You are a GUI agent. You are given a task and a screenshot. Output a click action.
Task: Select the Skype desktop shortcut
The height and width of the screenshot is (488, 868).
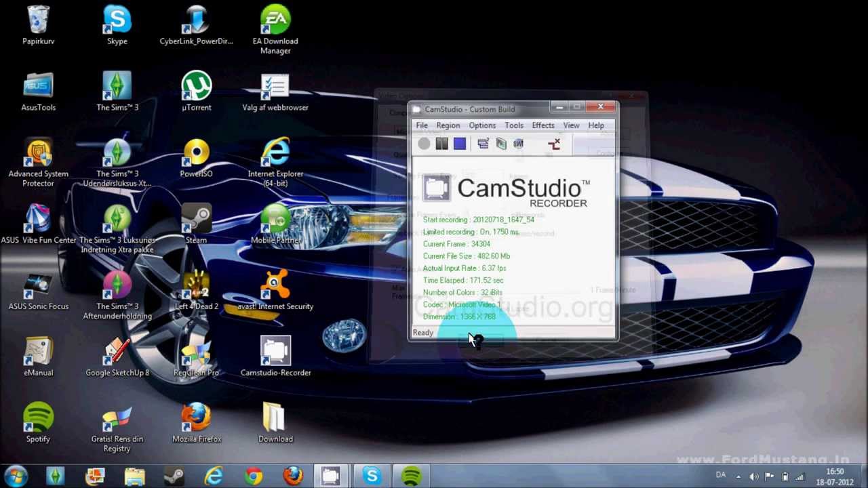[x=117, y=26]
